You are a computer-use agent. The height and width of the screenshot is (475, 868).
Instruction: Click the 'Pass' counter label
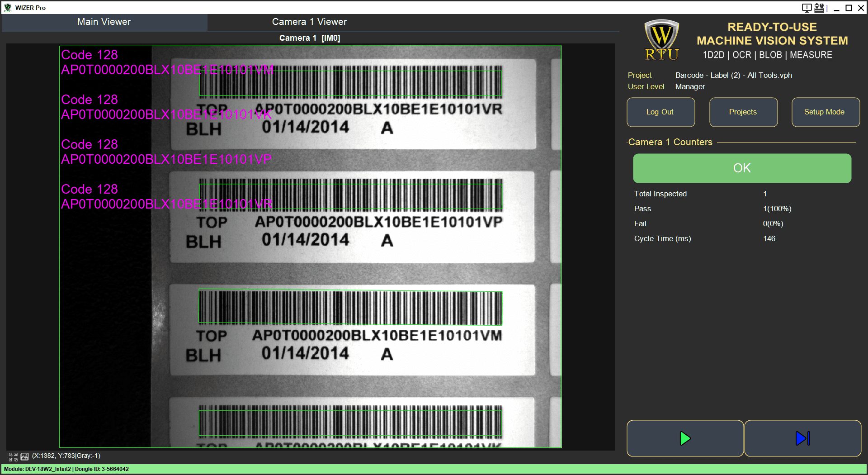642,209
